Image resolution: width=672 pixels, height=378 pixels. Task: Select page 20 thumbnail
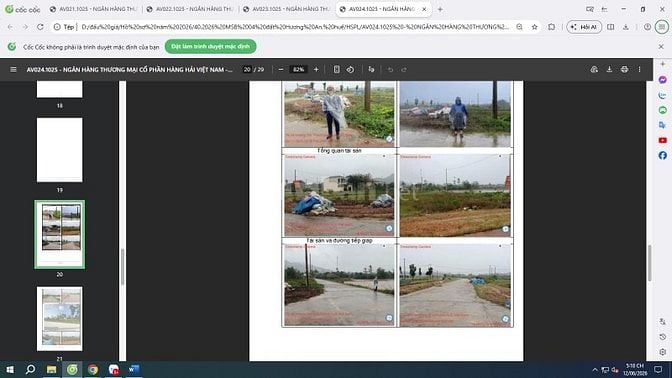tap(60, 234)
